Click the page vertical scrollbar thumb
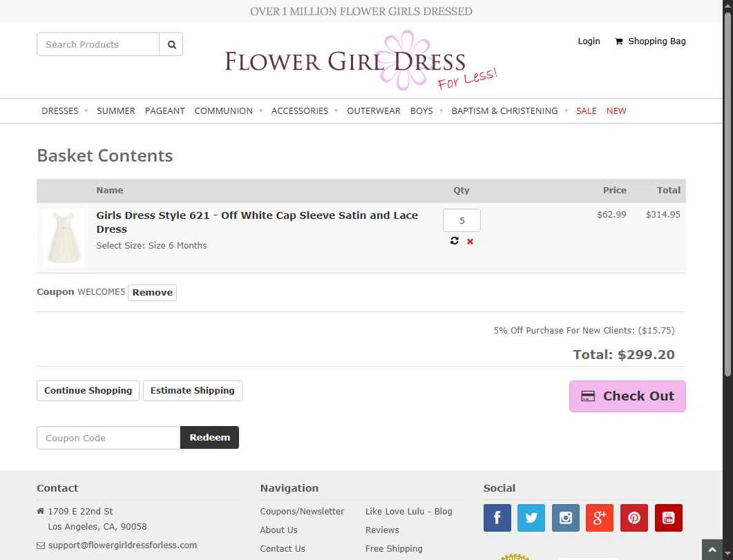This screenshot has width=733, height=560. coord(727,194)
